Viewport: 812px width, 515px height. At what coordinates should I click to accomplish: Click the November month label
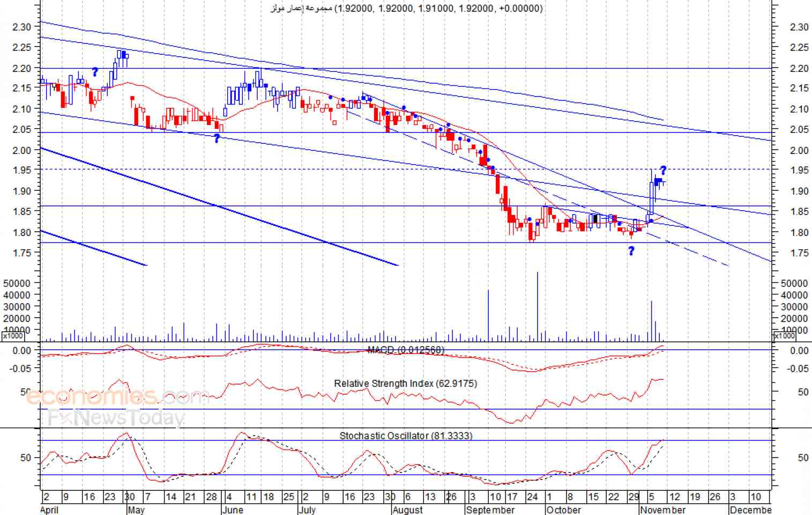662,510
